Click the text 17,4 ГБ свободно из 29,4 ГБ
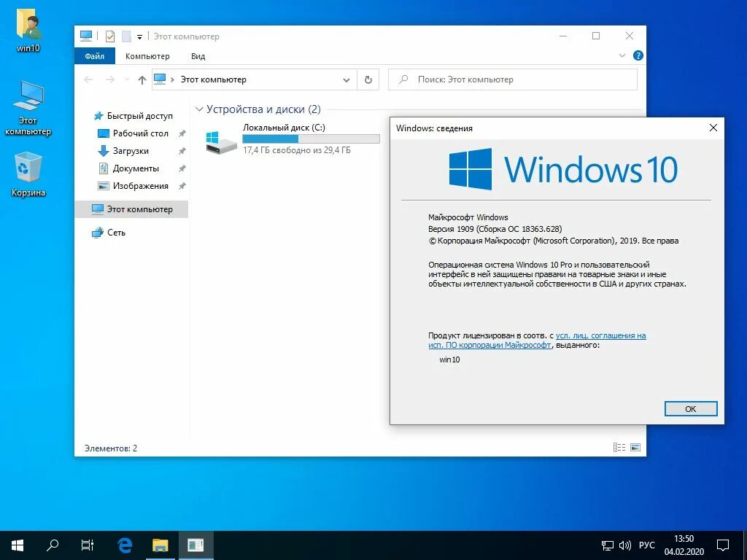The image size is (747, 560). [x=297, y=150]
